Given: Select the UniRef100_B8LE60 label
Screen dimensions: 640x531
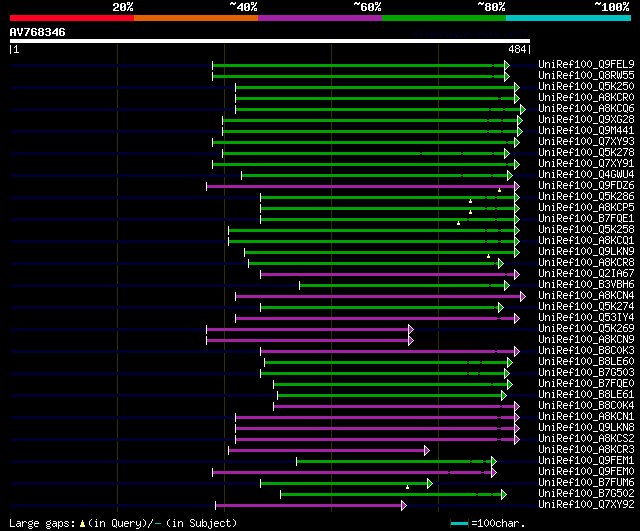Looking at the screenshot, I should coord(586,362).
